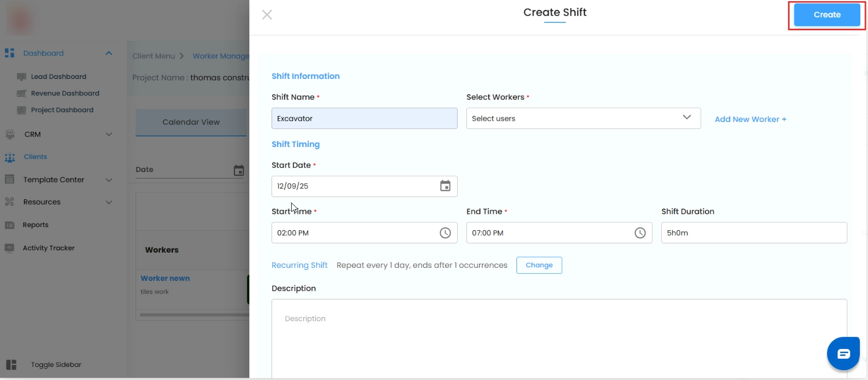Close the Create Shift panel with X
The height and width of the screenshot is (380, 868).
coord(267,15)
